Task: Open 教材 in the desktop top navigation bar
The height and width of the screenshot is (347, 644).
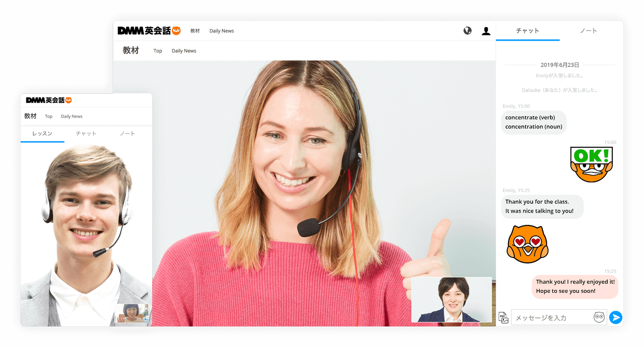Action: (x=195, y=31)
